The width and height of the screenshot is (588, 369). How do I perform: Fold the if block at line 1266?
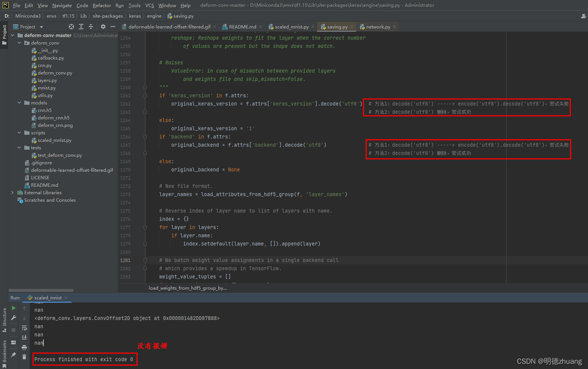pos(145,137)
